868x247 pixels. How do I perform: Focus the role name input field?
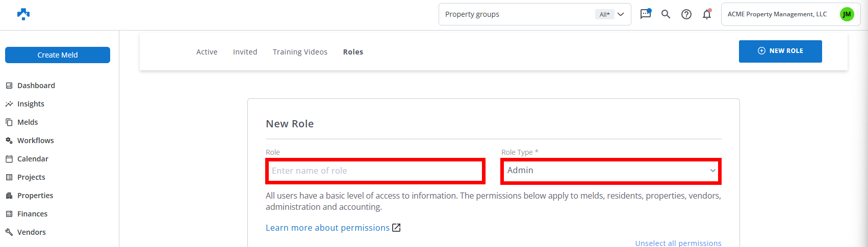click(x=375, y=171)
